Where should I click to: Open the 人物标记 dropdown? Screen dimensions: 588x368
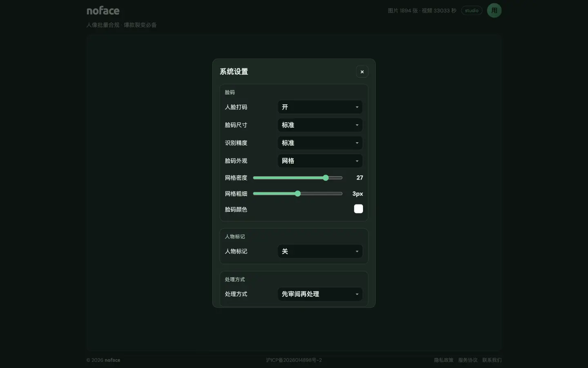click(x=320, y=251)
